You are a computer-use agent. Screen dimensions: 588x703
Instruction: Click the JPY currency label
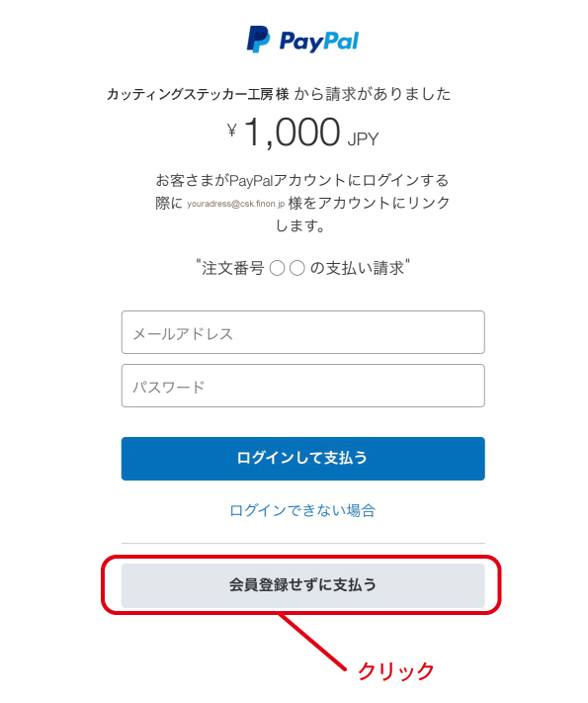[x=363, y=139]
